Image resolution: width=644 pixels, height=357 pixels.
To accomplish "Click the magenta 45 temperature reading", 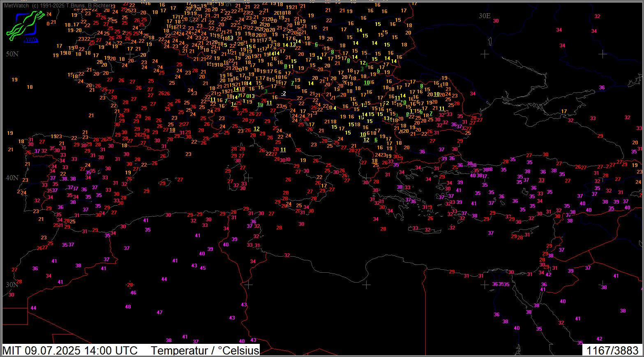I will click(203, 268).
